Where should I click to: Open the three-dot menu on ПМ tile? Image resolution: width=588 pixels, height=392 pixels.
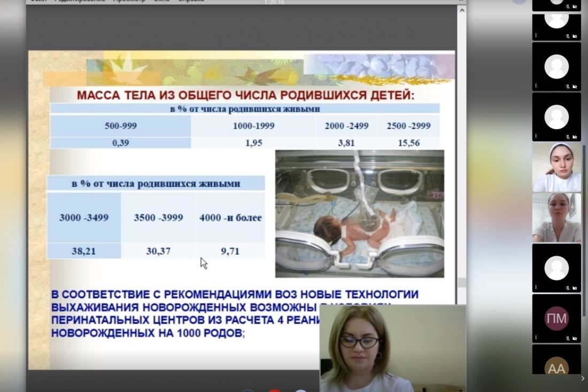[x=536, y=338]
